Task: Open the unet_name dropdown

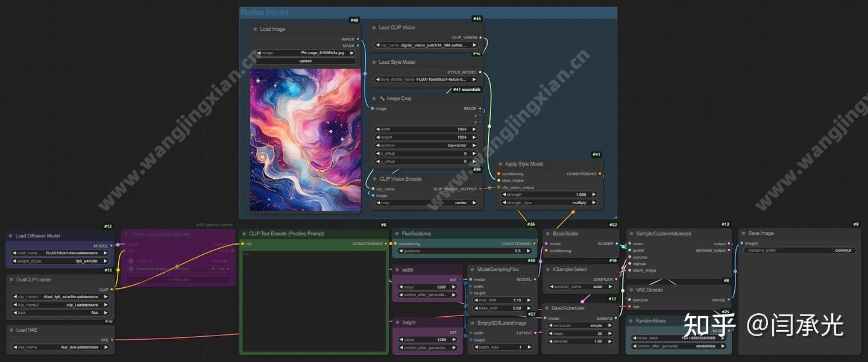Action: pos(60,253)
